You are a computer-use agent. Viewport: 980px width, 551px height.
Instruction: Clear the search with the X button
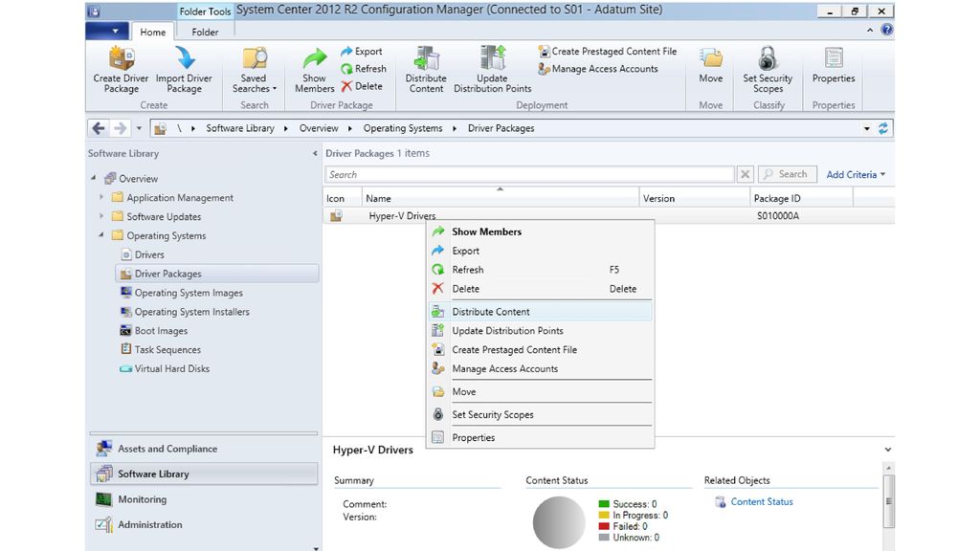point(745,174)
